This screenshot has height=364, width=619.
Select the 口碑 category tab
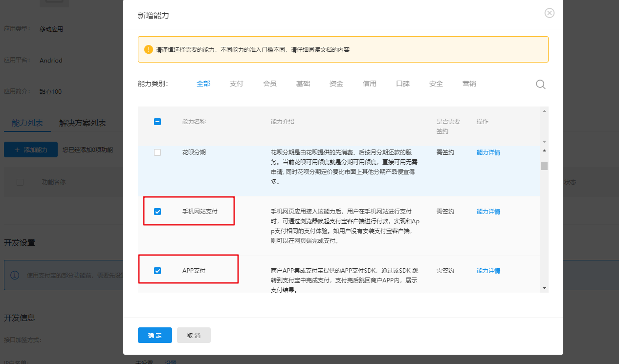click(403, 84)
